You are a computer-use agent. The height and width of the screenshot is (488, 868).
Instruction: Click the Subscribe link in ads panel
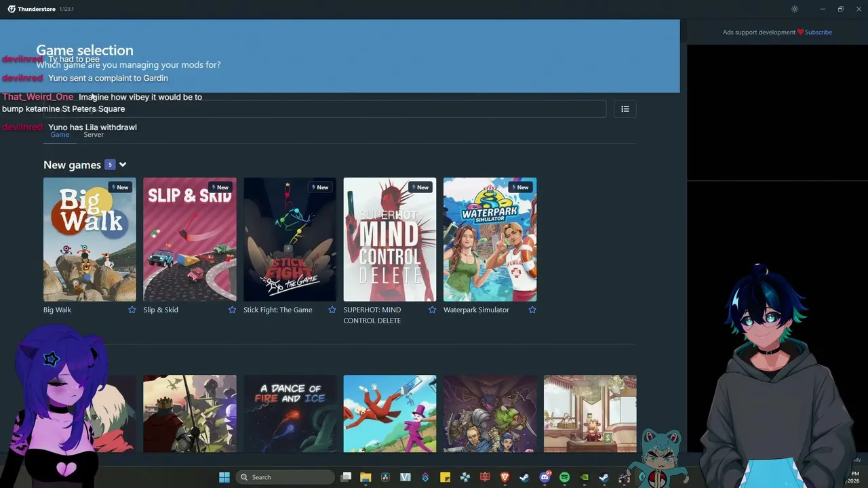pos(818,33)
